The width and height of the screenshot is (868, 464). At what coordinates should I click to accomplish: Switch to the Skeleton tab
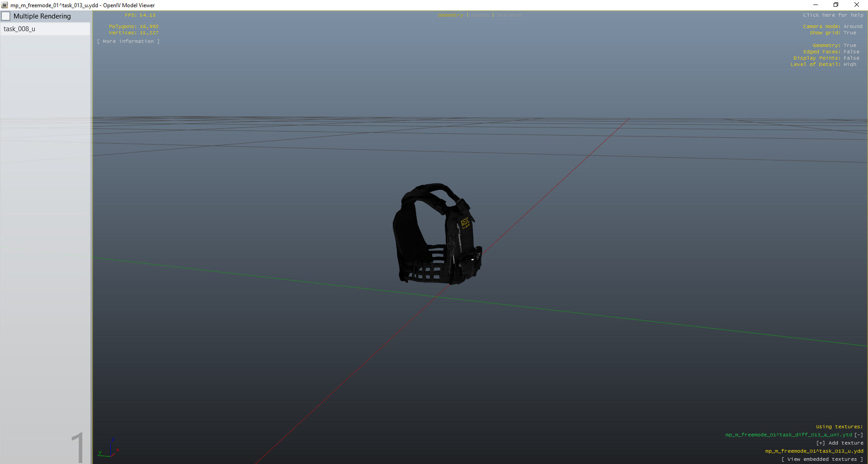tap(509, 15)
